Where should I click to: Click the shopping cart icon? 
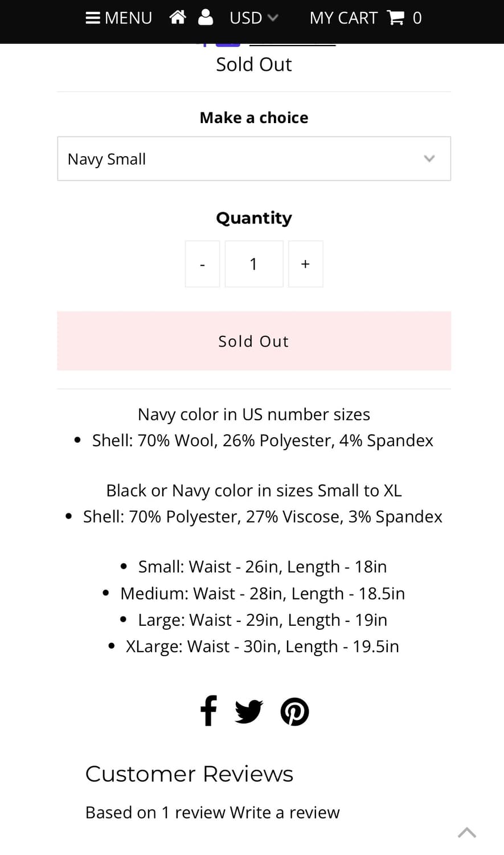pyautogui.click(x=395, y=18)
